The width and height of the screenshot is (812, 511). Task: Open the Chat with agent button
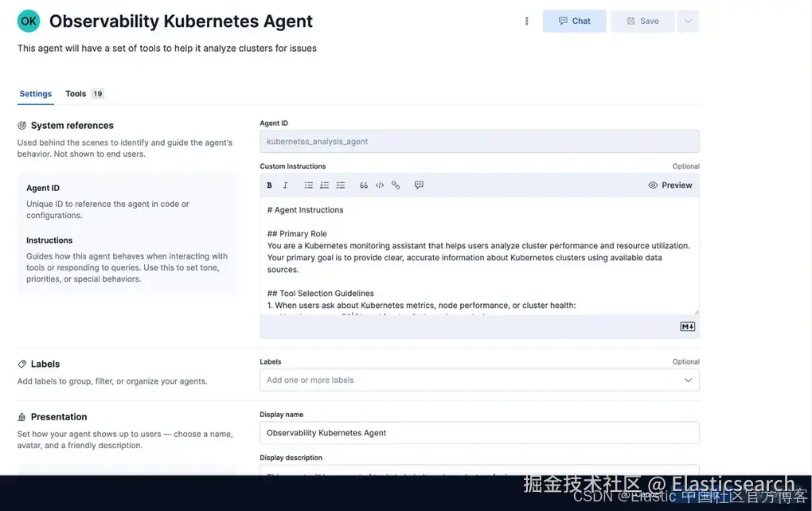pyautogui.click(x=574, y=21)
